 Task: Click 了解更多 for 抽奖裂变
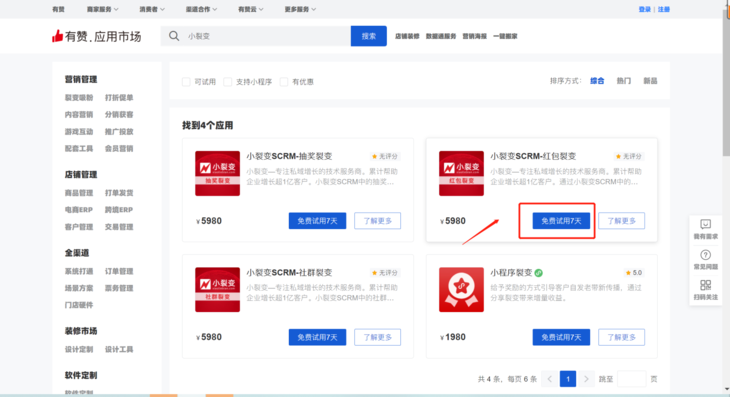tap(377, 221)
